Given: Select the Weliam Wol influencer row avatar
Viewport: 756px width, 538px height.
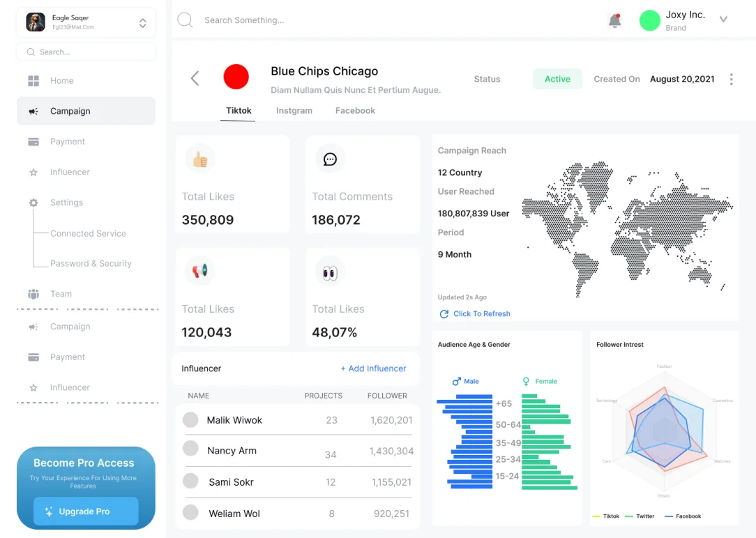Looking at the screenshot, I should pos(190,512).
